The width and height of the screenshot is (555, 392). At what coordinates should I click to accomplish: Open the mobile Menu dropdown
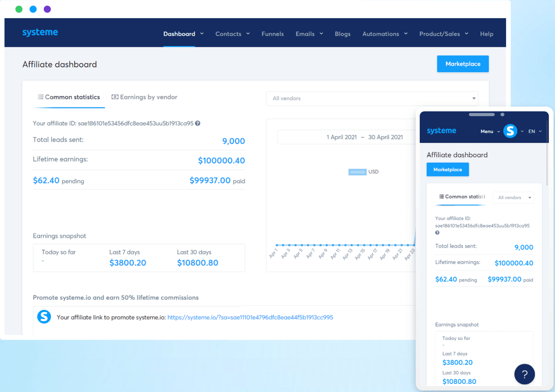[x=490, y=131]
